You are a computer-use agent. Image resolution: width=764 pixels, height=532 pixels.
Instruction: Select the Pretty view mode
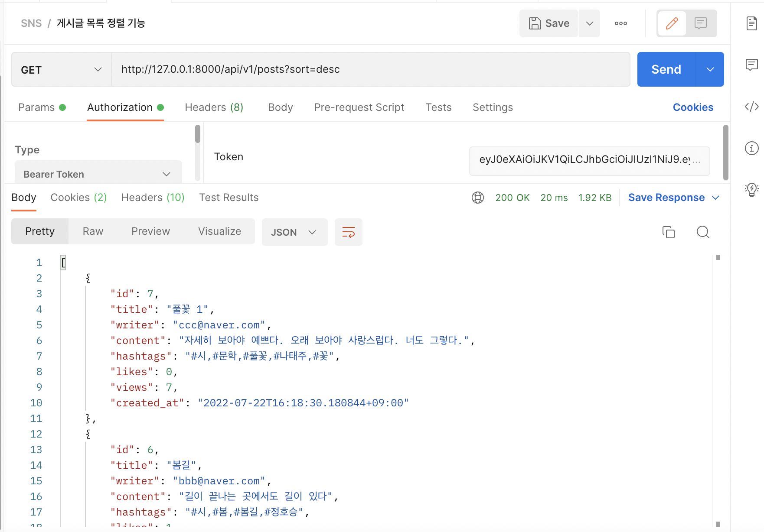pos(40,231)
